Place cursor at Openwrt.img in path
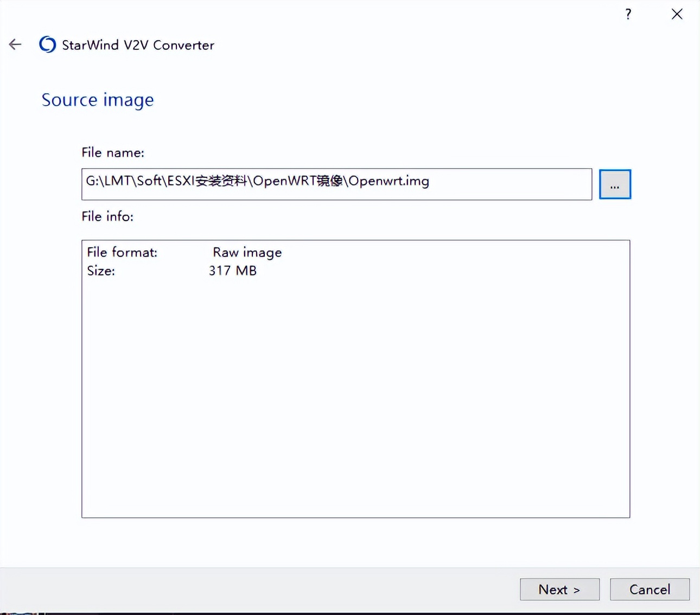Screen dimensions: 700x615 (389, 181)
